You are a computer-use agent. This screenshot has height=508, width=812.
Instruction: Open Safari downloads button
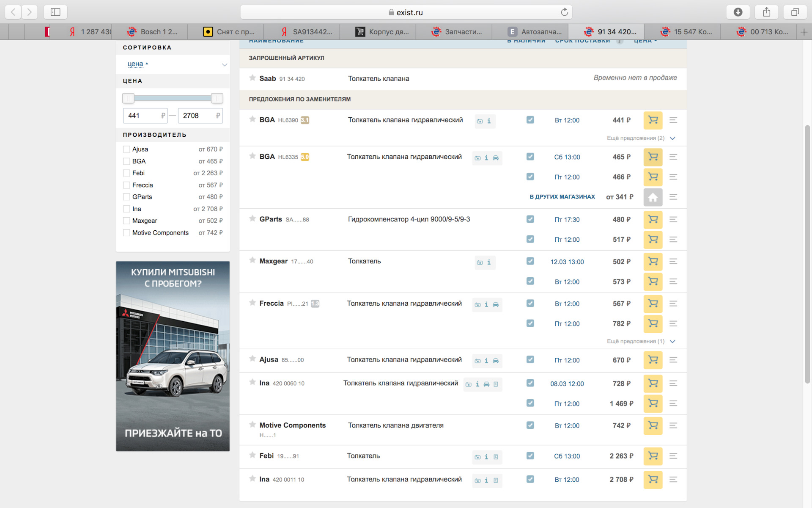[x=738, y=12]
